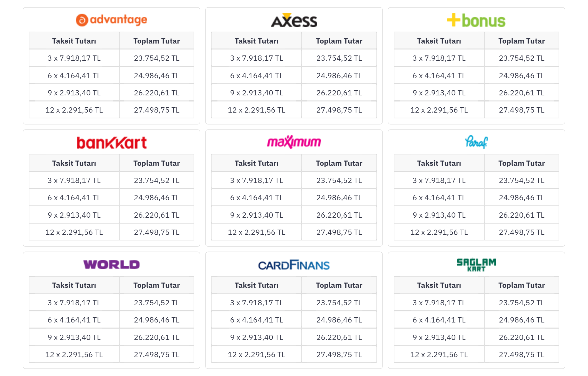Image resolution: width=588 pixels, height=376 pixels.
Task: Click the Axess card logo
Action: (x=294, y=21)
